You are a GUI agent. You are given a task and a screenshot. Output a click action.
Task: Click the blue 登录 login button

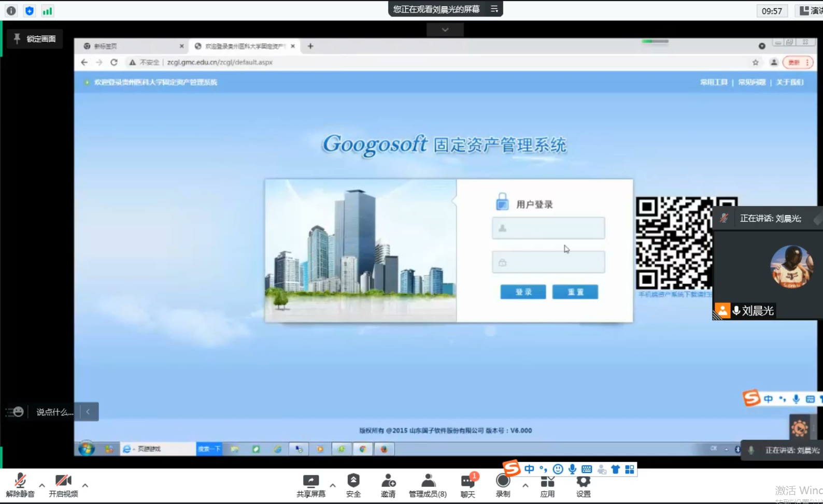point(523,292)
